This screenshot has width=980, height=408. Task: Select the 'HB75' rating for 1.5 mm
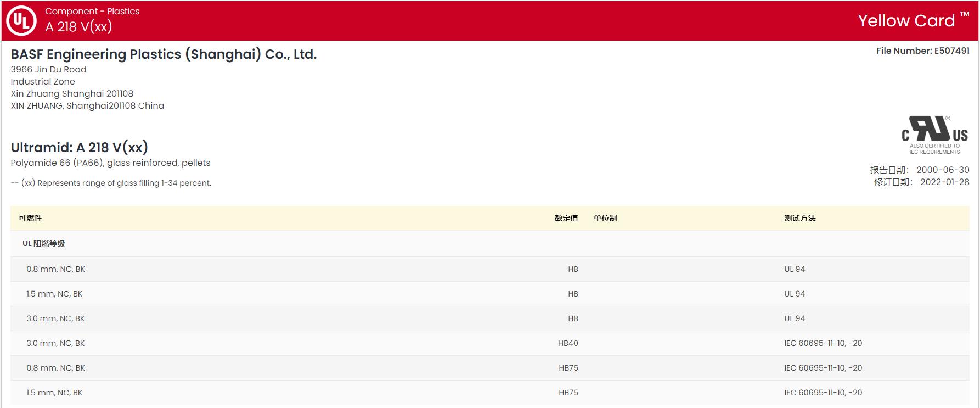coord(568,393)
